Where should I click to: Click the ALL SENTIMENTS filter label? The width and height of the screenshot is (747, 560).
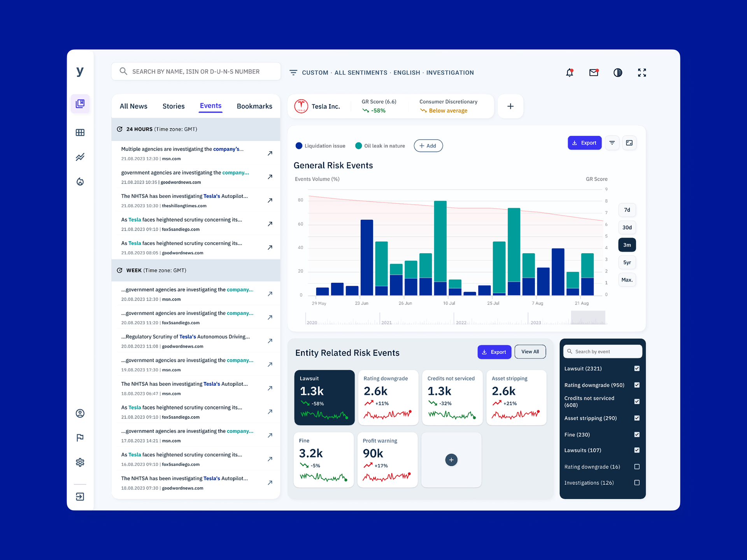click(361, 73)
